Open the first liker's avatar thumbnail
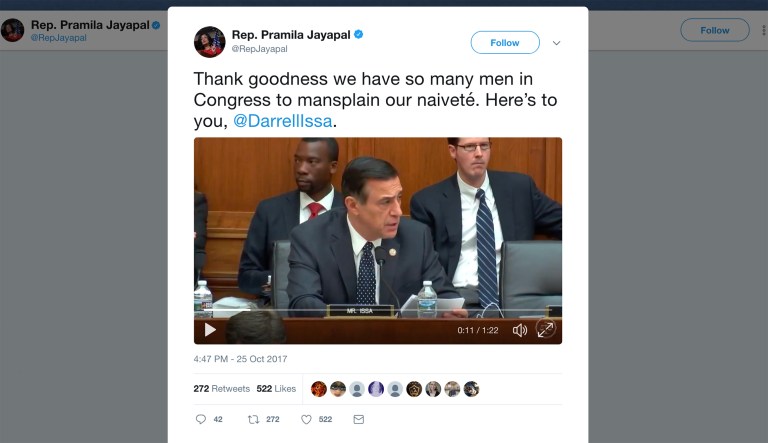This screenshot has width=768, height=443. (x=319, y=389)
